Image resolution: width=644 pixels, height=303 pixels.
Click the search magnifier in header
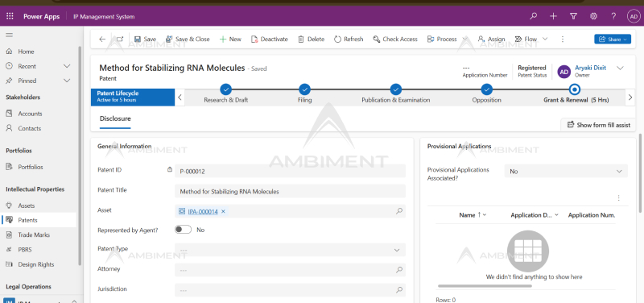(533, 16)
